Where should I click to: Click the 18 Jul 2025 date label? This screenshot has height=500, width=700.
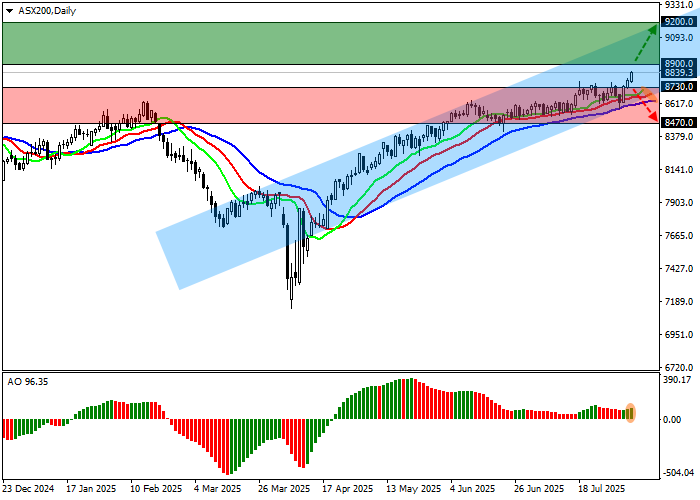602,489
